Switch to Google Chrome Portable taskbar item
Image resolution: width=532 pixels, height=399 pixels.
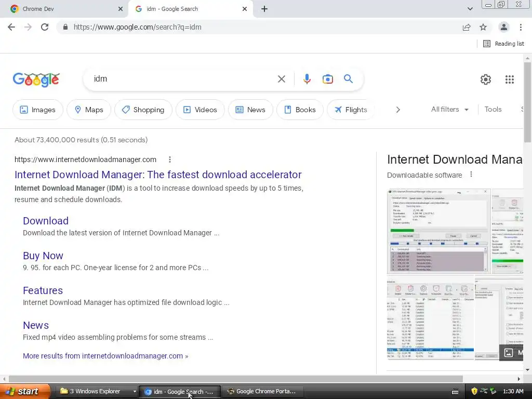click(x=262, y=391)
